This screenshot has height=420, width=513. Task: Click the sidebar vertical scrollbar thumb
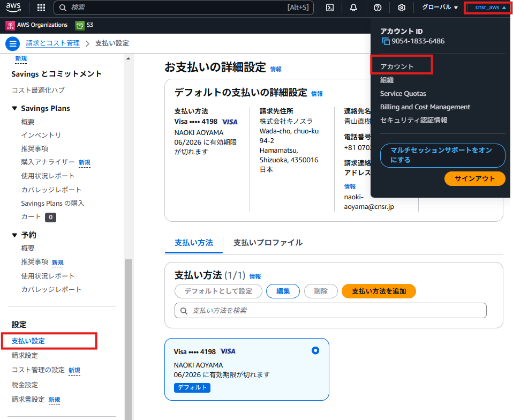pyautogui.click(x=129, y=340)
